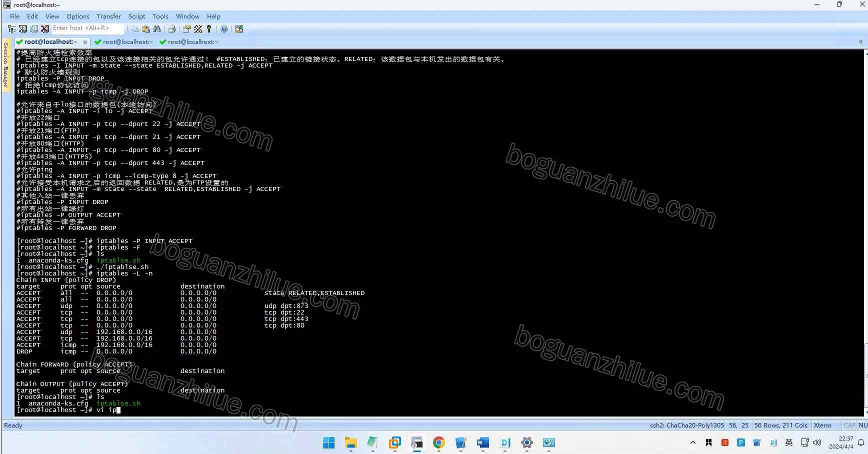
Task: Click the Help question mark icon
Action: point(224,29)
